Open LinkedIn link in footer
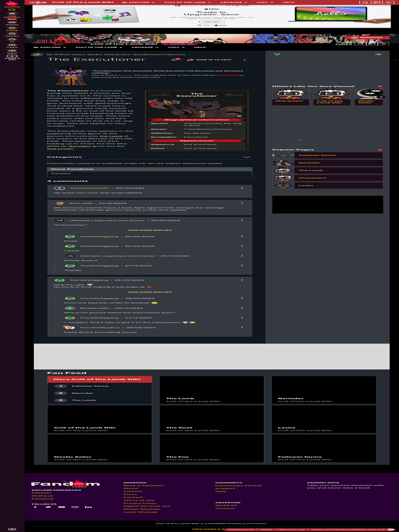Viewport: 399px width, 532px height. point(88,507)
